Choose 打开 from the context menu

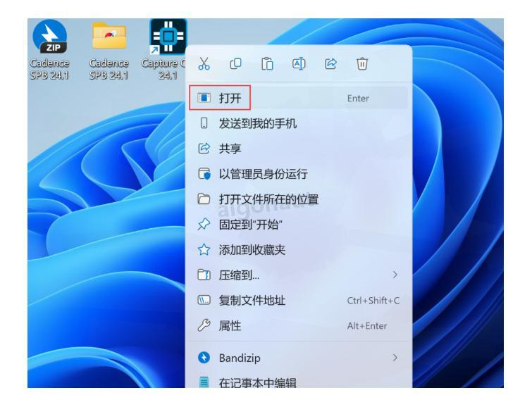click(299, 98)
